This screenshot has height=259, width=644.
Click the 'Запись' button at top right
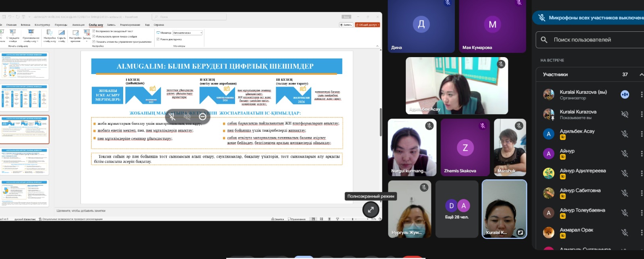(346, 25)
